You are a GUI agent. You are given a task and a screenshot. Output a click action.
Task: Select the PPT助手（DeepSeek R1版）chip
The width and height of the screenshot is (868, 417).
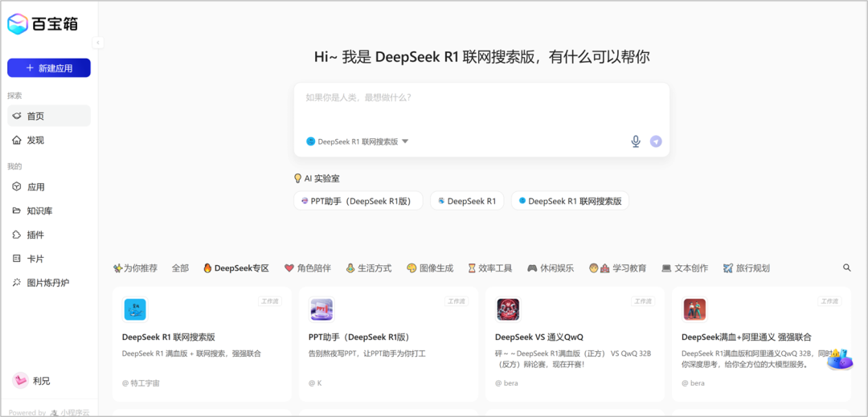click(358, 201)
